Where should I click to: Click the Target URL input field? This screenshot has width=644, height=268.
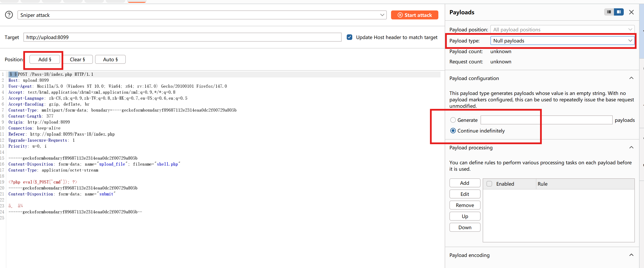coord(182,37)
